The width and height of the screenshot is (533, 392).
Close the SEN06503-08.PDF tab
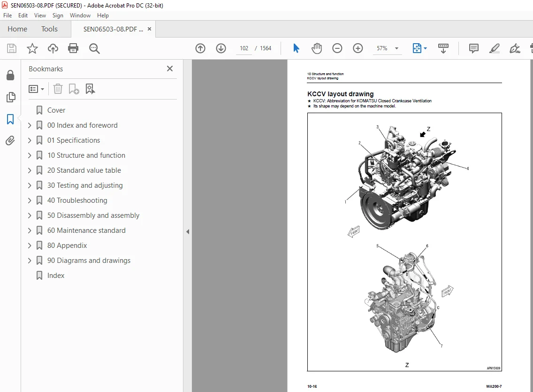click(x=149, y=29)
